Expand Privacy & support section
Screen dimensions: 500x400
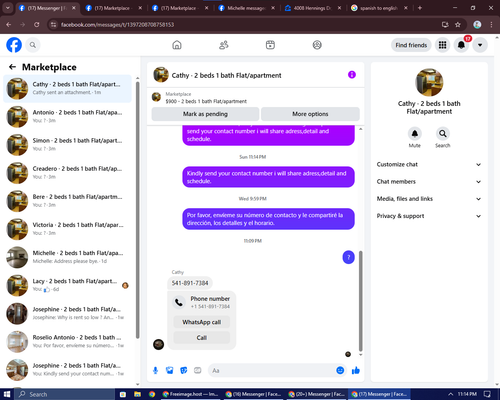tap(429, 216)
